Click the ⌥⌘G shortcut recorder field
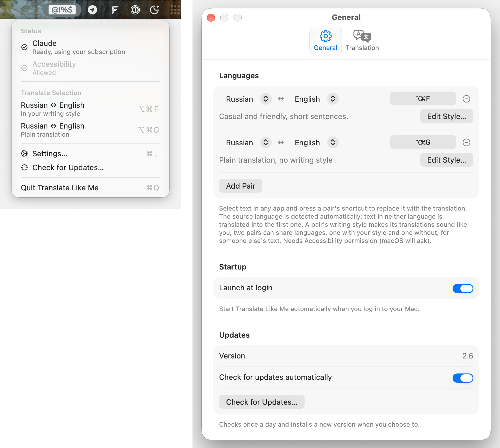This screenshot has width=500, height=448. click(423, 142)
